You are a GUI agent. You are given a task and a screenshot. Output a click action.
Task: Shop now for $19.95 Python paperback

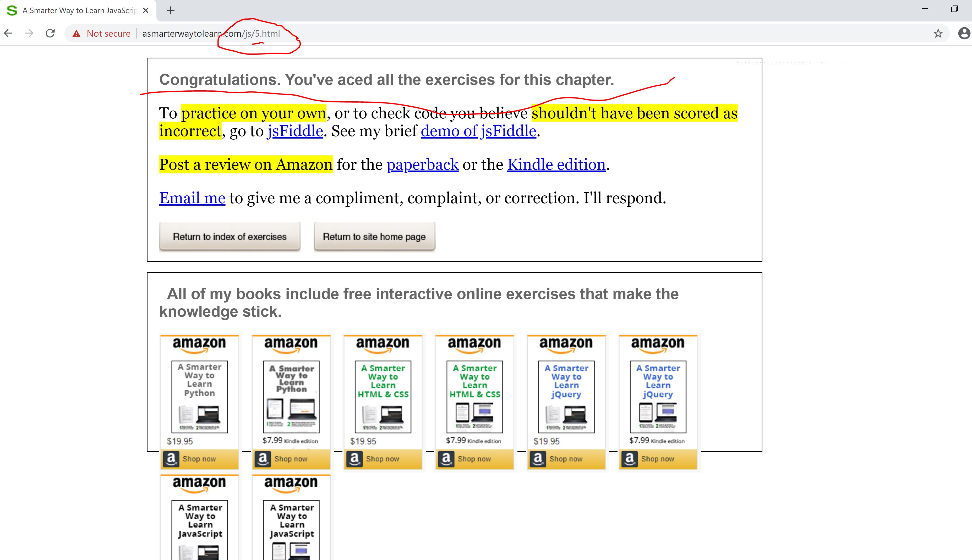[199, 459]
